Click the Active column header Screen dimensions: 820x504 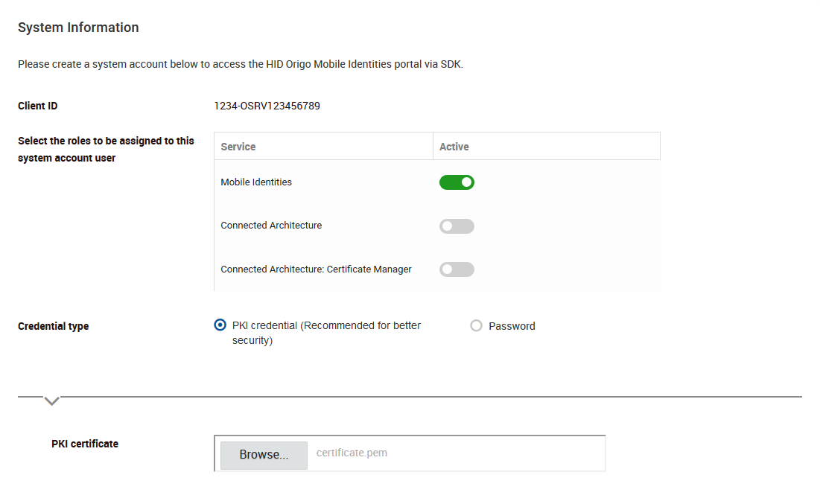pyautogui.click(x=455, y=147)
